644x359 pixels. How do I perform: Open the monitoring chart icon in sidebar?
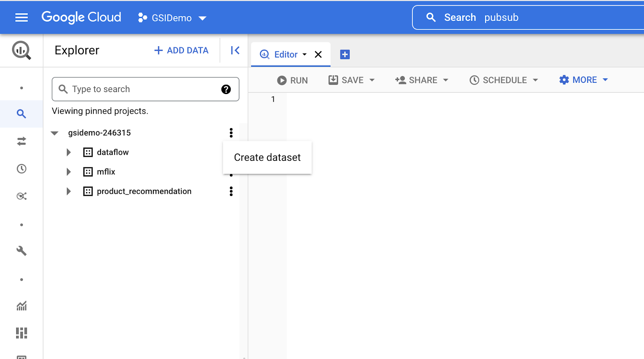point(21,306)
